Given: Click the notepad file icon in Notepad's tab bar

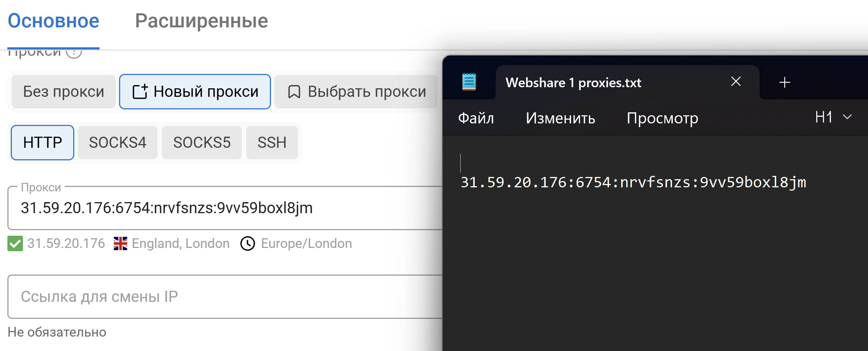Looking at the screenshot, I should click(469, 82).
